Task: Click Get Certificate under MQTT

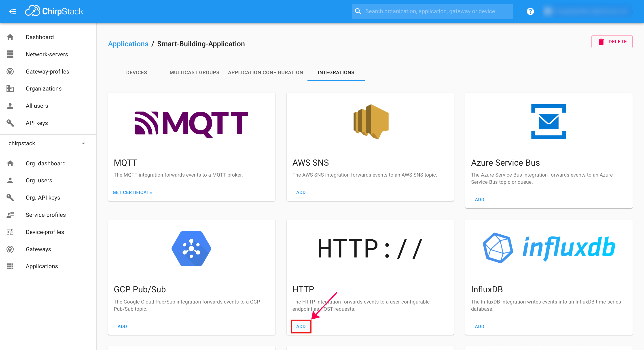Action: (x=132, y=192)
